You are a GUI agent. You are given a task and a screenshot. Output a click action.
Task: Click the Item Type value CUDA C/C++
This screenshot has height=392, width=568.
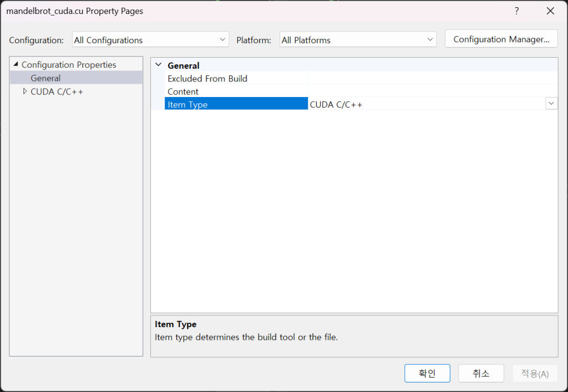coord(336,104)
